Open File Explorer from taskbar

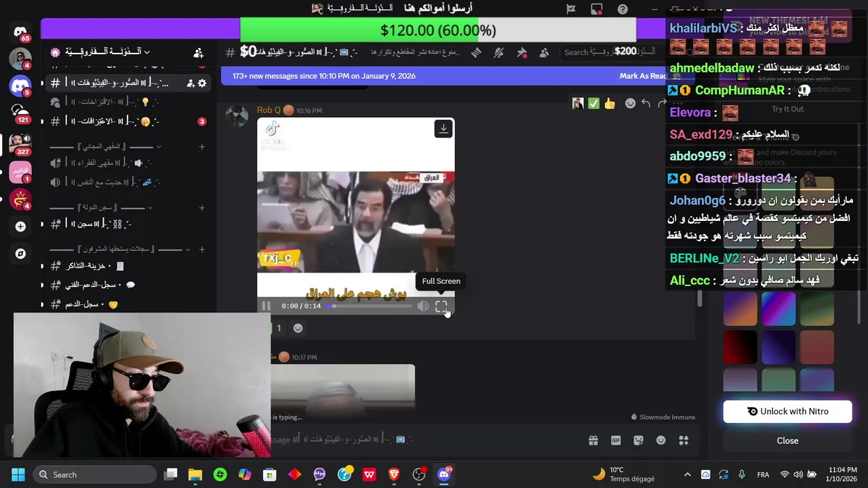(x=195, y=474)
